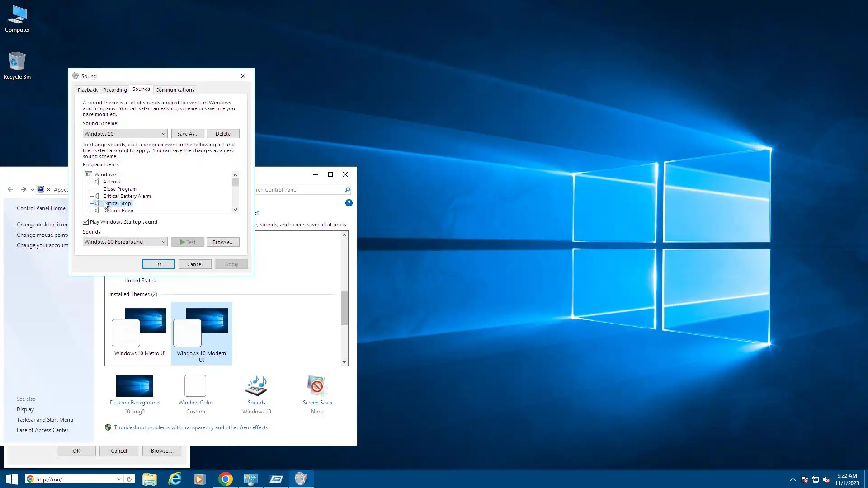
Task: Switch to the Communications tab
Action: point(175,90)
